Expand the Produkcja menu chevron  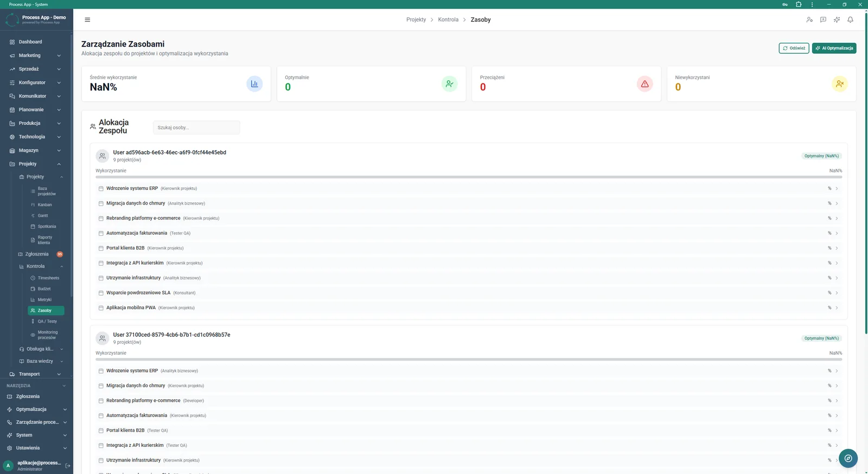[x=59, y=123]
